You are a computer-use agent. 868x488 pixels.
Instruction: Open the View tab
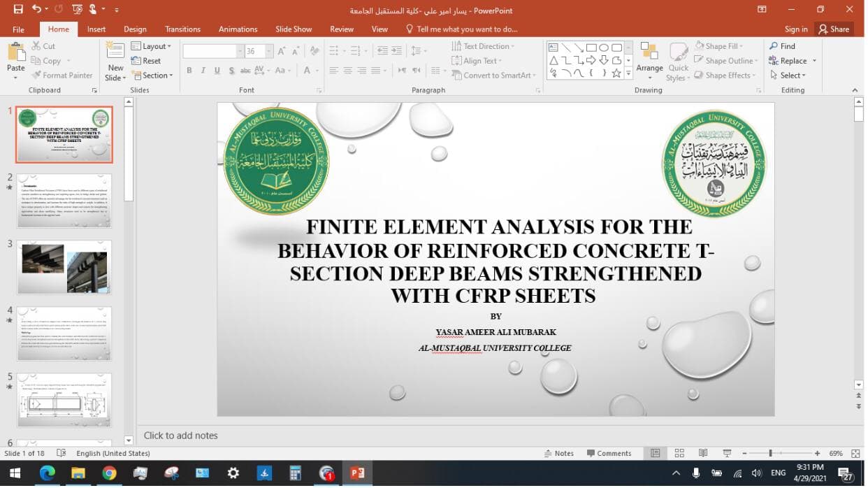pos(379,29)
